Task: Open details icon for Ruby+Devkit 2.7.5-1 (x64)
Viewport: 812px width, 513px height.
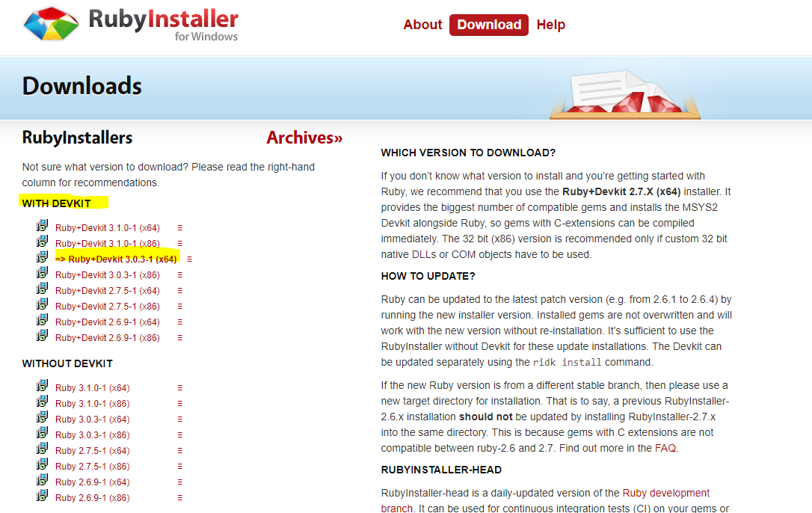Action: click(x=180, y=291)
